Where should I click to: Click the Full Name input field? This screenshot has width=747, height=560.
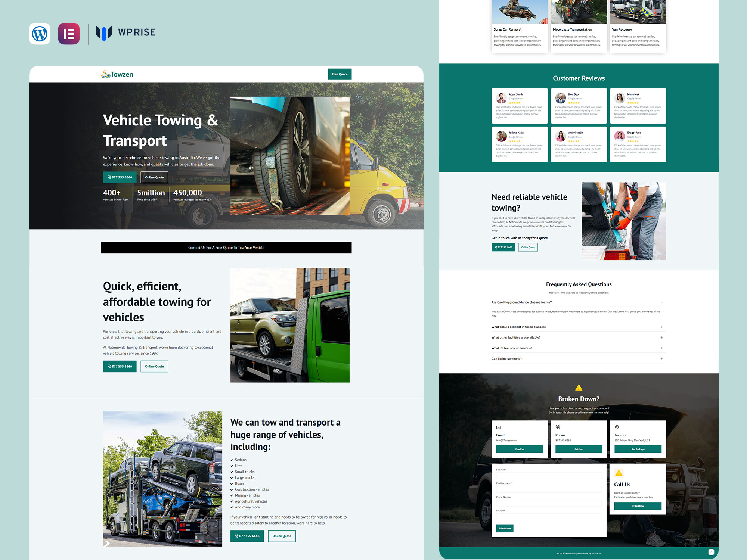click(x=549, y=476)
